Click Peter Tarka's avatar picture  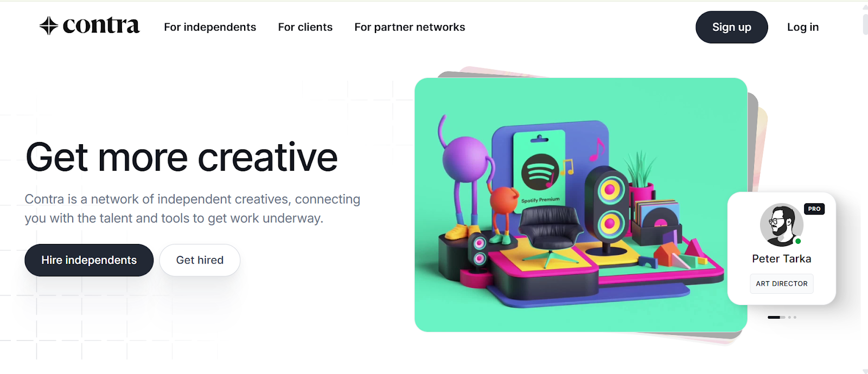(781, 225)
